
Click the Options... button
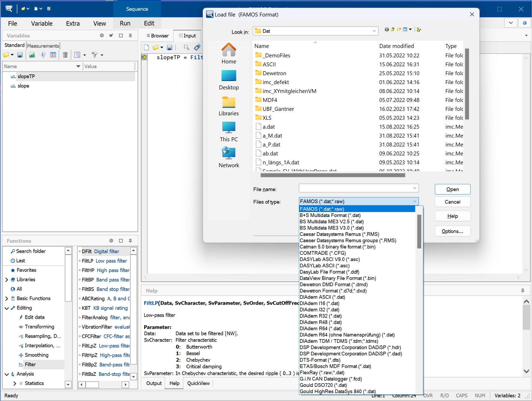point(452,231)
